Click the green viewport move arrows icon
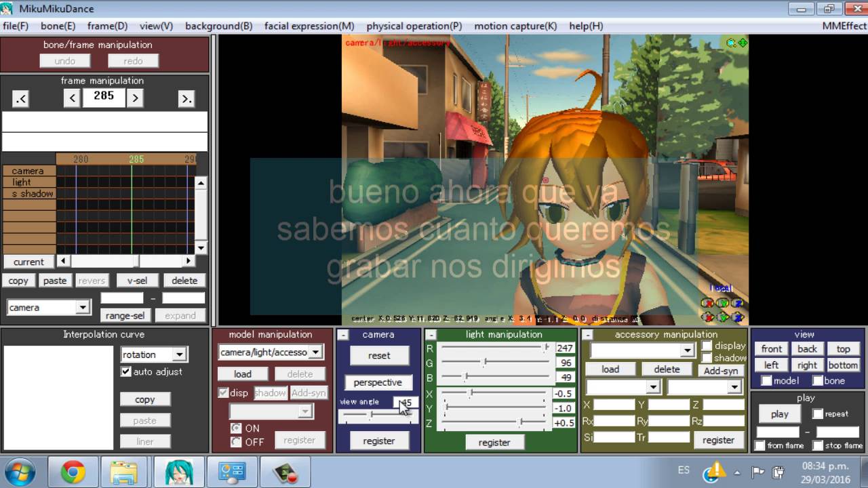868x488 pixels. coord(743,43)
